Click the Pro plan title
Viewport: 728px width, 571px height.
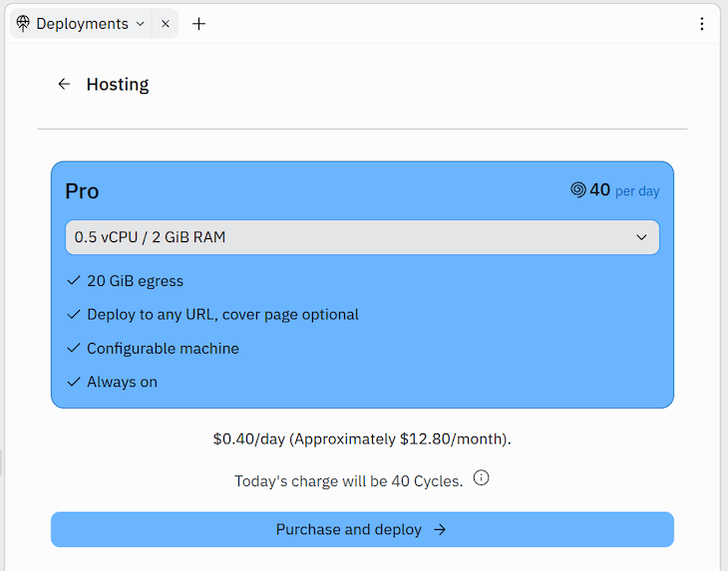tap(82, 191)
